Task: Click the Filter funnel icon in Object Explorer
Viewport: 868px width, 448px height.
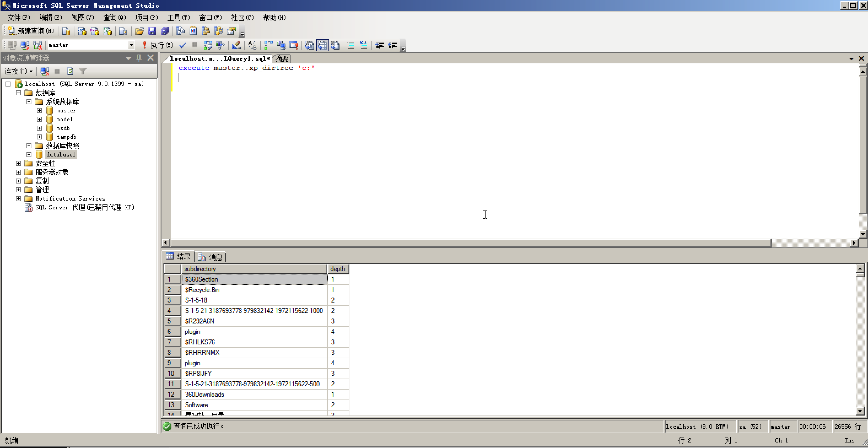Action: (x=83, y=71)
